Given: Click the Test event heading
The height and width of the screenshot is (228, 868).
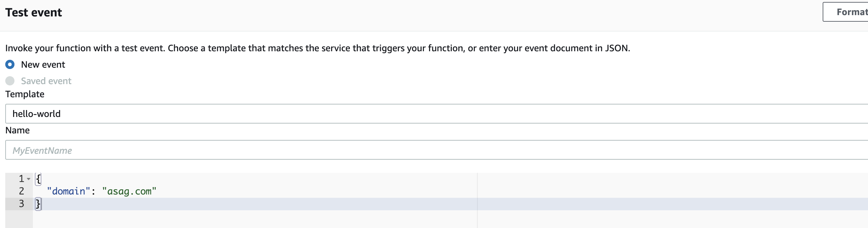Looking at the screenshot, I should tap(34, 13).
